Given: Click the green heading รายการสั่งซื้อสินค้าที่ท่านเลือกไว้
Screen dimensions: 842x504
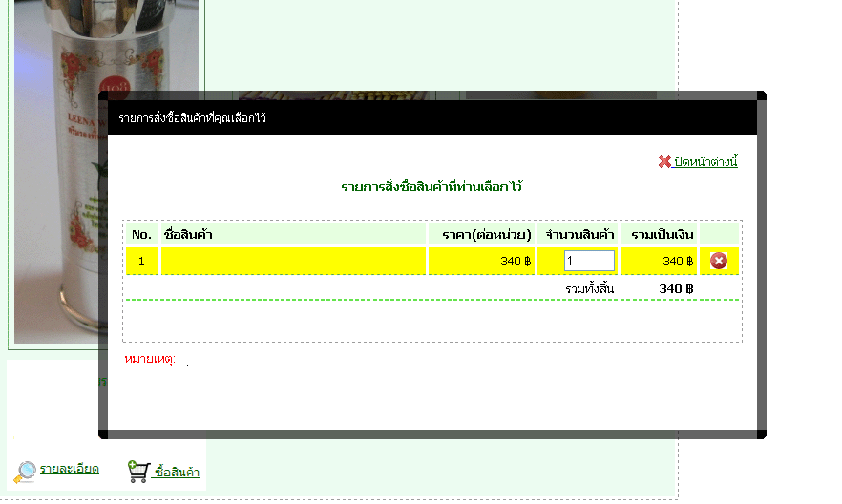Looking at the screenshot, I should (432, 187).
